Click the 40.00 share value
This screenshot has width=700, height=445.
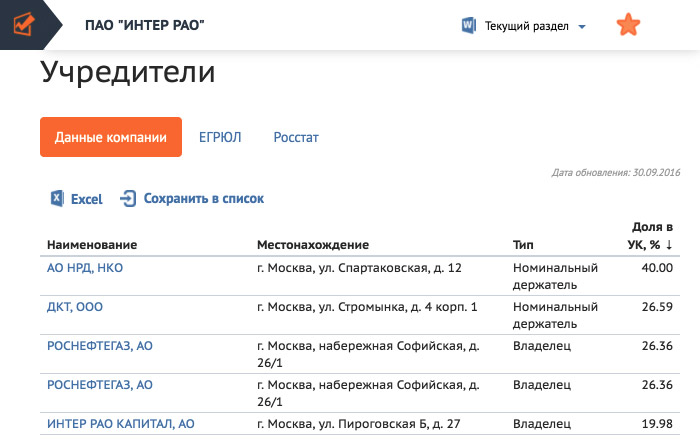tap(657, 268)
